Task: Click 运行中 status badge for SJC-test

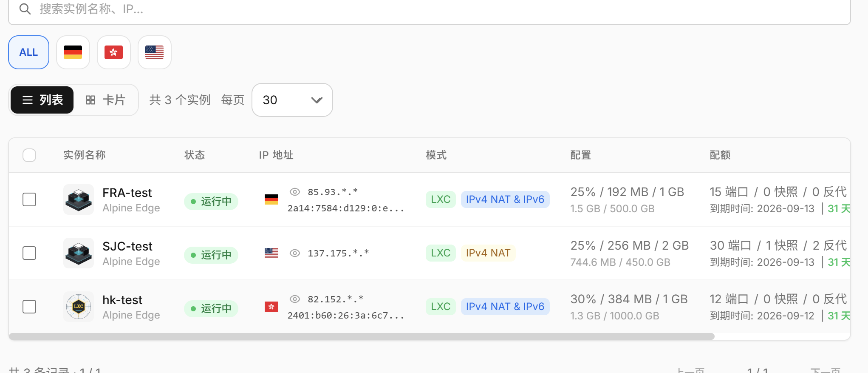Action: (211, 255)
